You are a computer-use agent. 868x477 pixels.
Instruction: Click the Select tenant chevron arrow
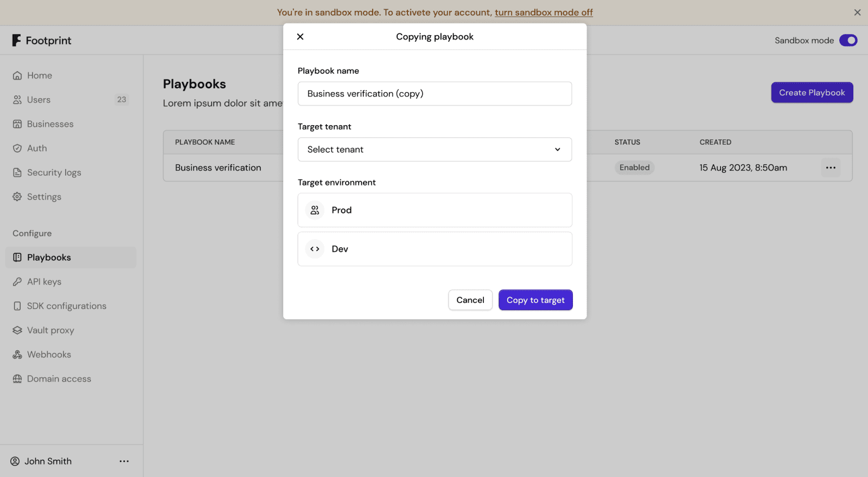coord(557,150)
